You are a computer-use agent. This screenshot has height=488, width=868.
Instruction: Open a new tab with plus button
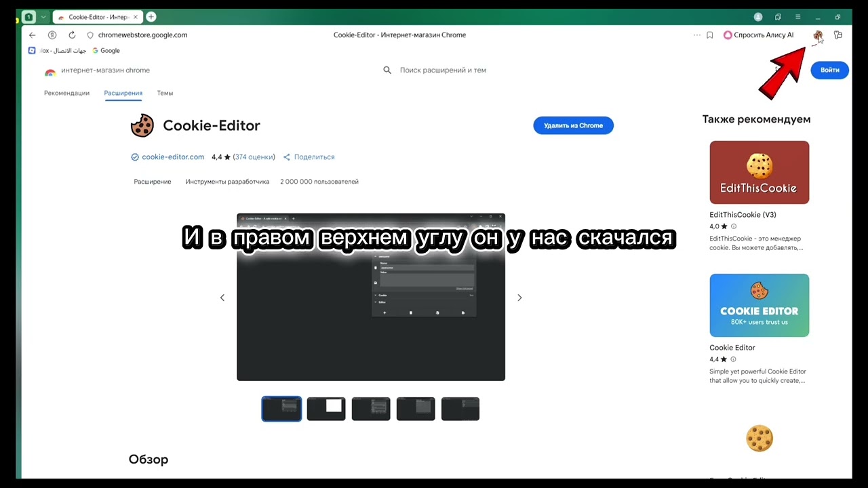tap(151, 17)
